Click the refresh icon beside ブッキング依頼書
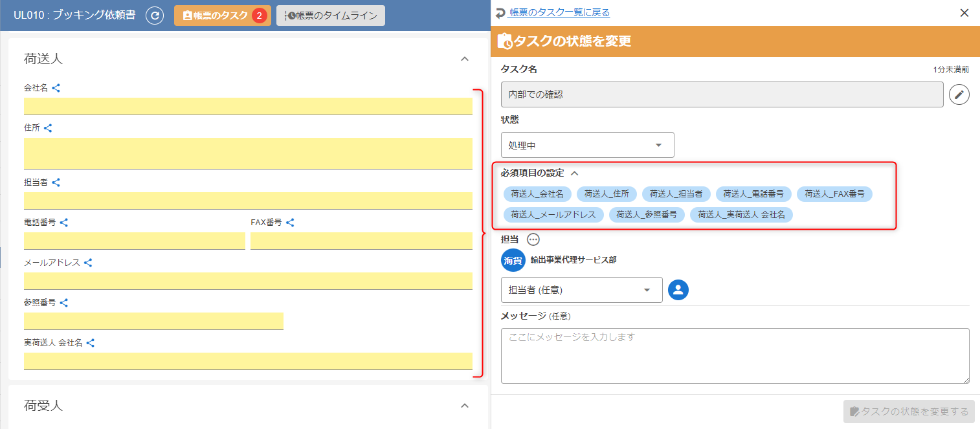 [155, 16]
